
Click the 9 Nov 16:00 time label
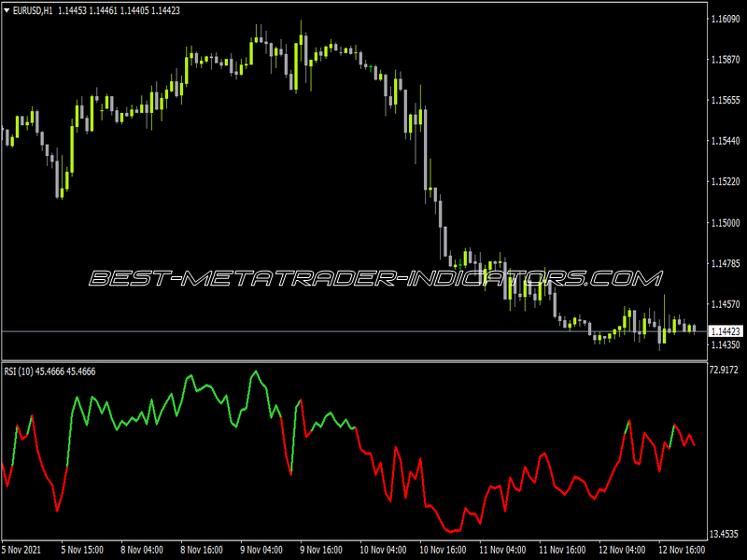point(320,550)
